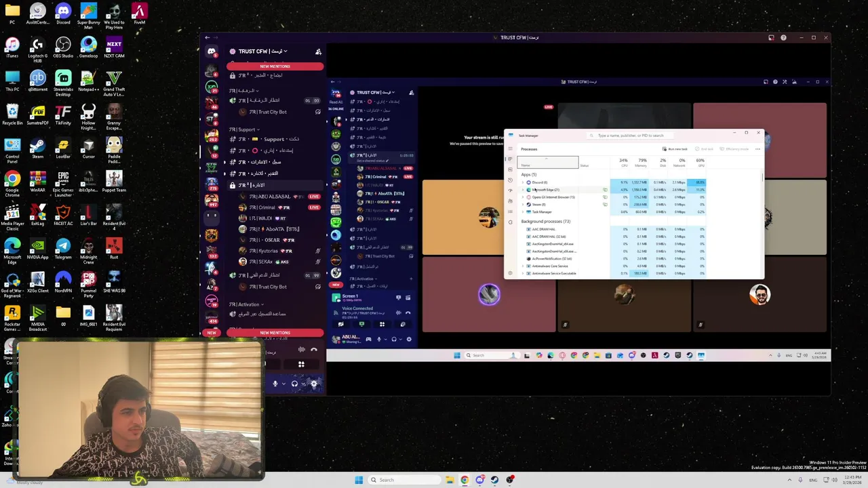Open Discord user settings gear

pyautogui.click(x=314, y=384)
